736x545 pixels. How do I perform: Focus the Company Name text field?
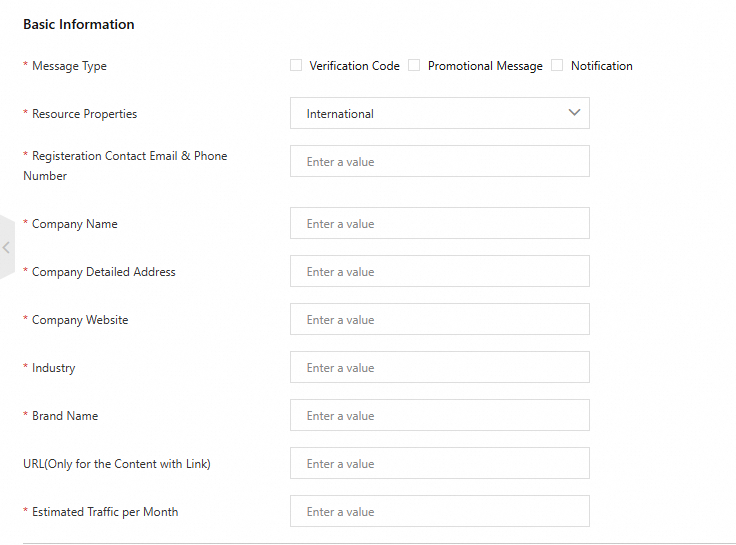[439, 224]
